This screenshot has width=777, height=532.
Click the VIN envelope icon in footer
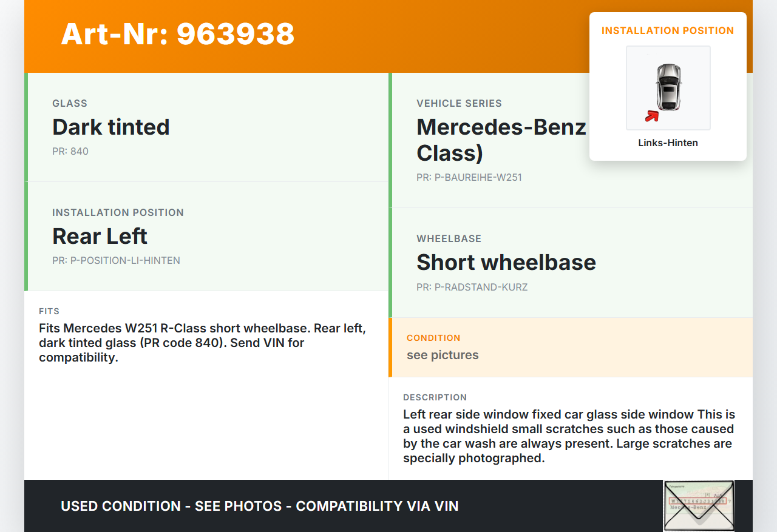click(698, 505)
